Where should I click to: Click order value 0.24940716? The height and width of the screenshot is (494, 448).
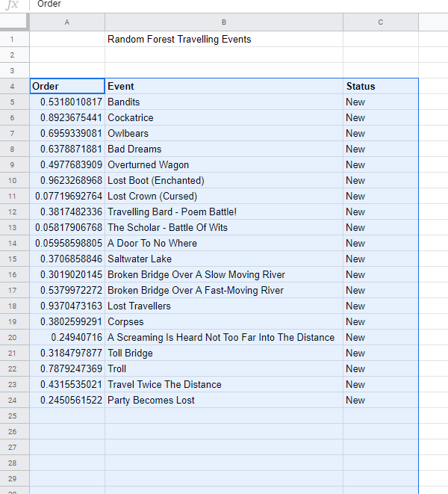pos(67,337)
